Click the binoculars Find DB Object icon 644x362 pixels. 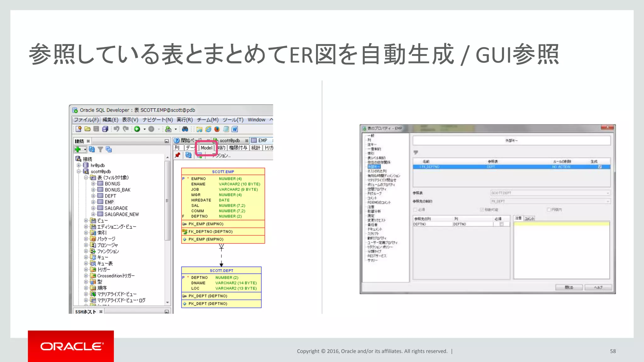tap(185, 129)
